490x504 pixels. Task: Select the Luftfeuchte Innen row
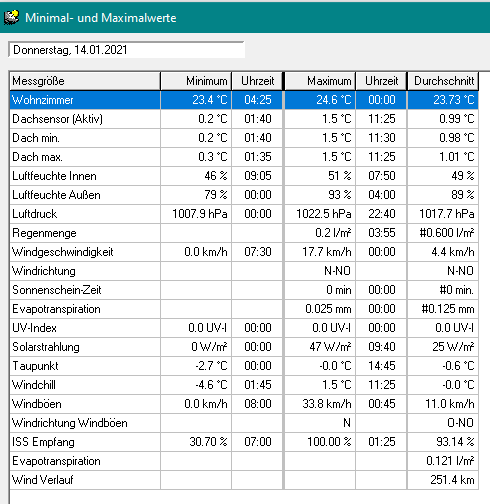tap(244, 176)
